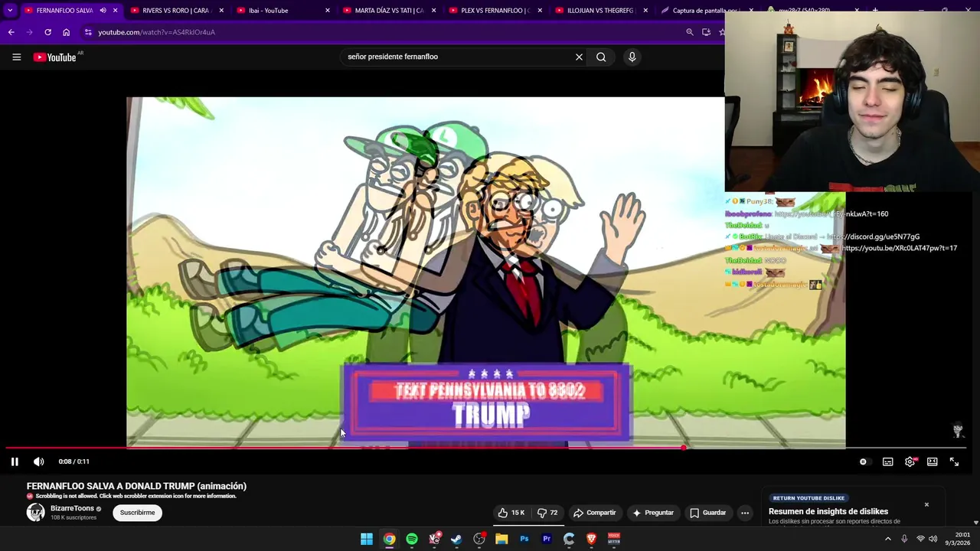Open Steam from the taskbar
This screenshot has width=980, height=551.
(456, 539)
